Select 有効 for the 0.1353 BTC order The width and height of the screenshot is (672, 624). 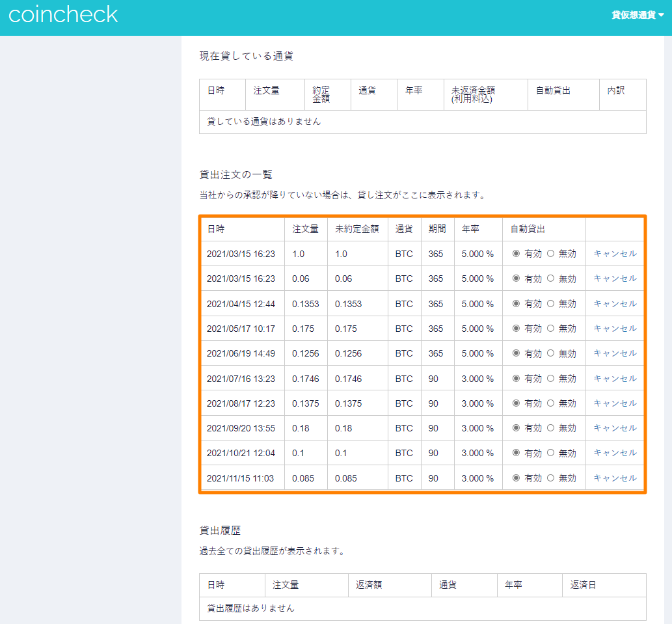tap(516, 304)
